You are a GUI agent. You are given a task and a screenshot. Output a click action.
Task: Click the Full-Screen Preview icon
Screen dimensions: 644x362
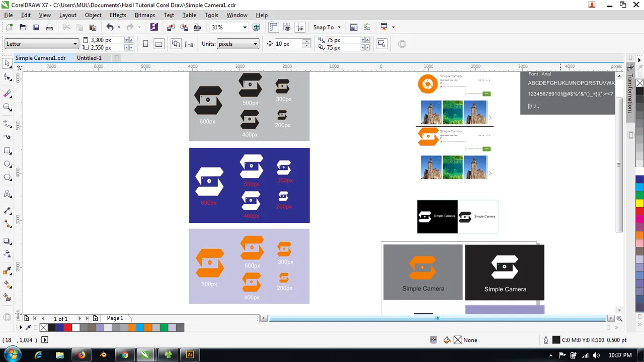point(256,27)
